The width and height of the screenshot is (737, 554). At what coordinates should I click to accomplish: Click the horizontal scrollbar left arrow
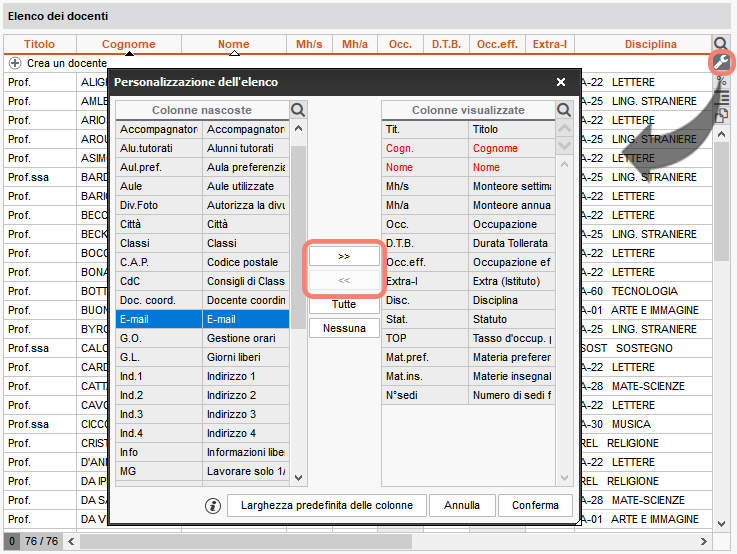(x=71, y=541)
